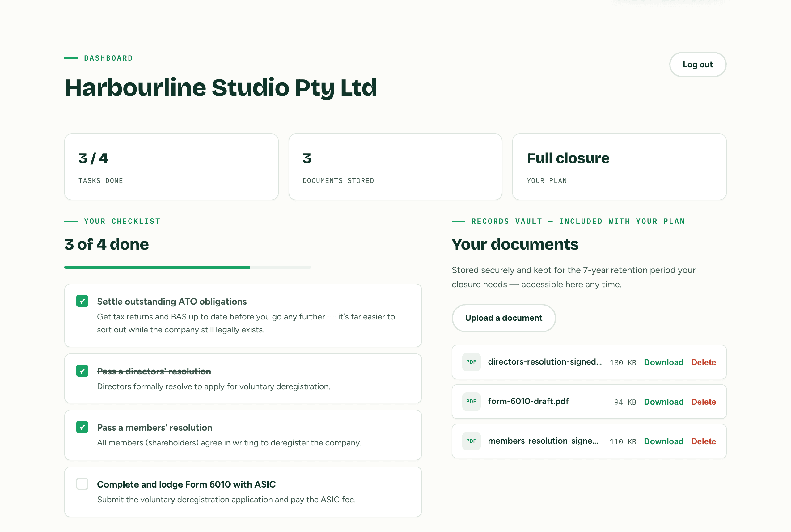791x532 pixels.
Task: Uncheck Pass a members' resolution checkbox
Action: [82, 427]
